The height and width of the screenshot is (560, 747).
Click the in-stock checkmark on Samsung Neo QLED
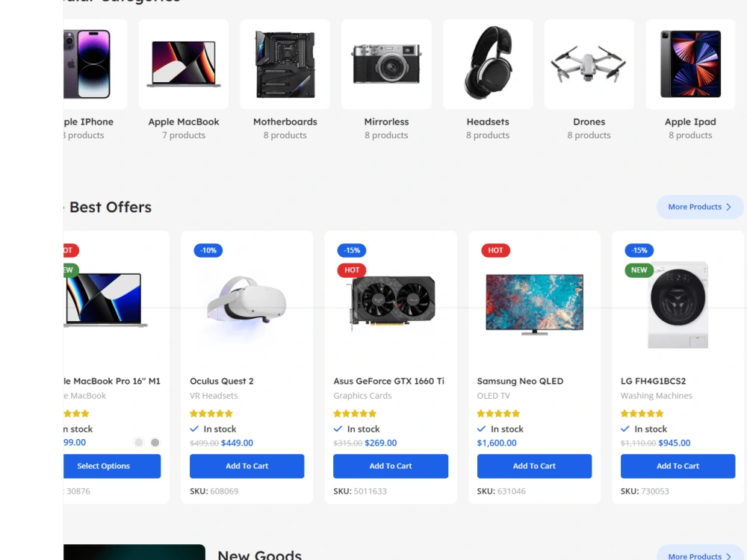pos(480,429)
